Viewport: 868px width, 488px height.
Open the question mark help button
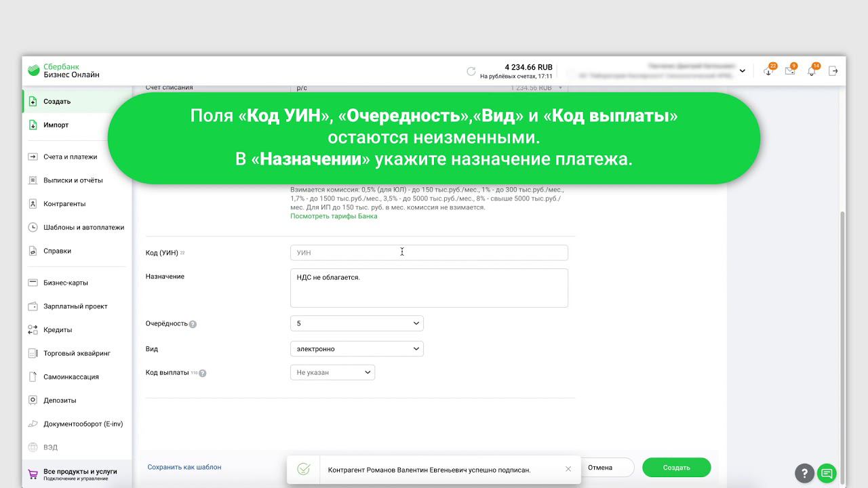804,473
